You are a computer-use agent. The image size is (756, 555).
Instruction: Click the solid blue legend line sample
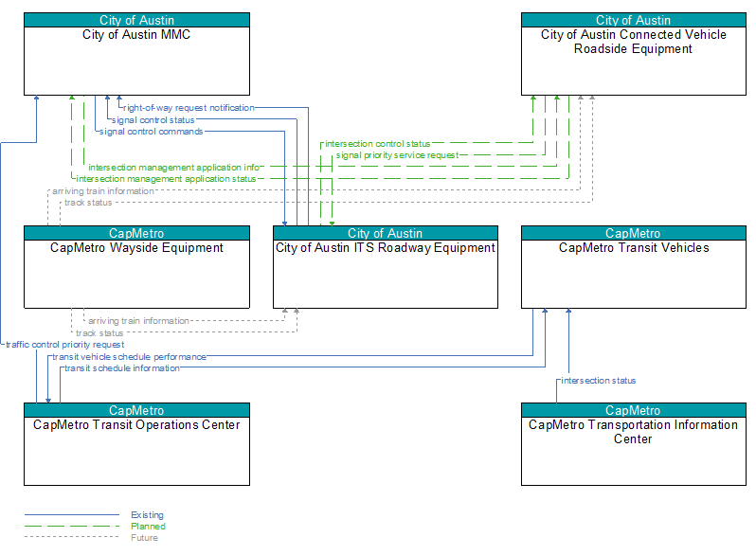[x=72, y=515]
